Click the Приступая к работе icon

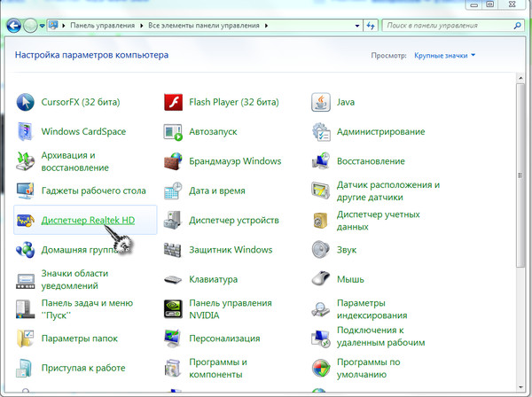[x=25, y=368]
